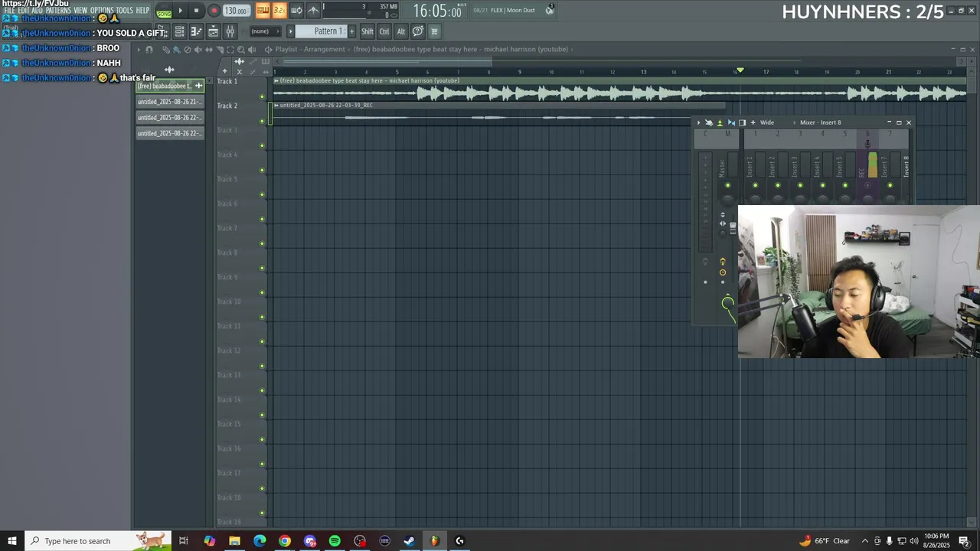Toggle the orange keyboard-to-piano typing icon
This screenshot has width=980, height=551.
click(263, 10)
